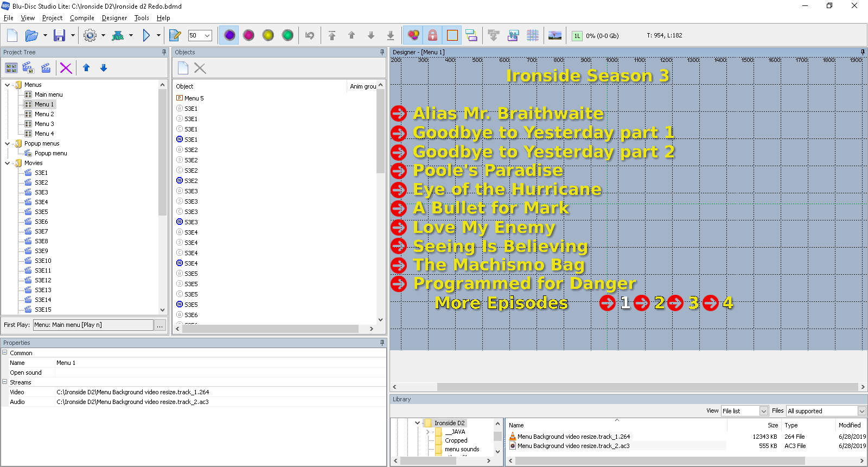This screenshot has width=868, height=467.
Task: Move object up one level arrow
Action: 352,36
